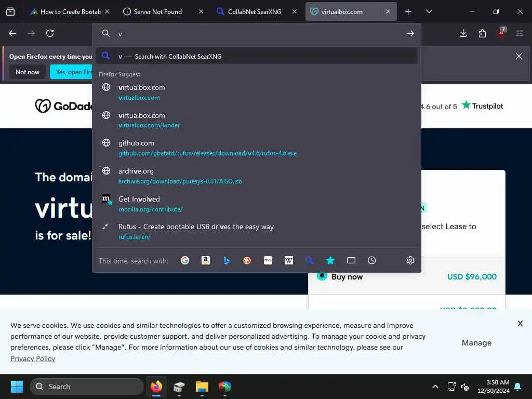Click the USD $96,000 price text

472,276
